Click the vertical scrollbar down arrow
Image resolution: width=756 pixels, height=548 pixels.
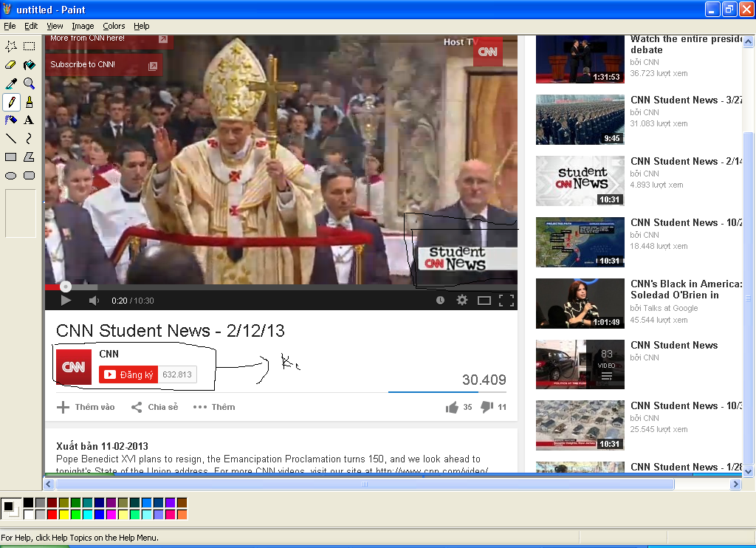click(x=748, y=471)
